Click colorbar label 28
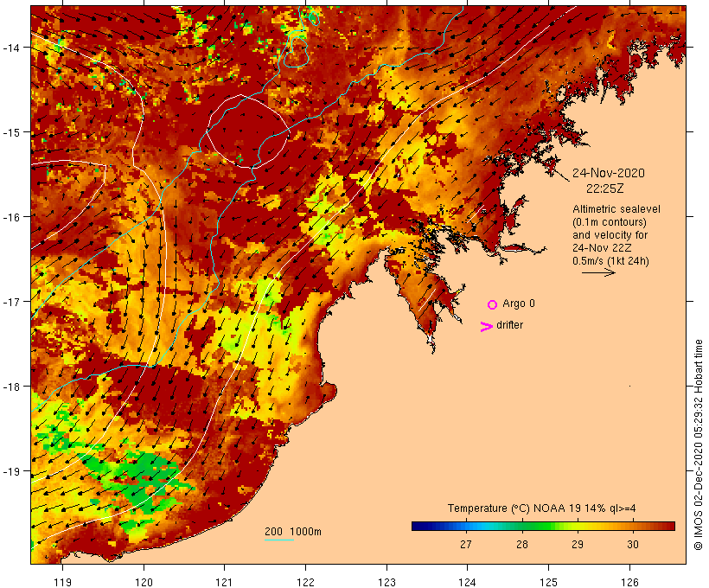 (522, 544)
